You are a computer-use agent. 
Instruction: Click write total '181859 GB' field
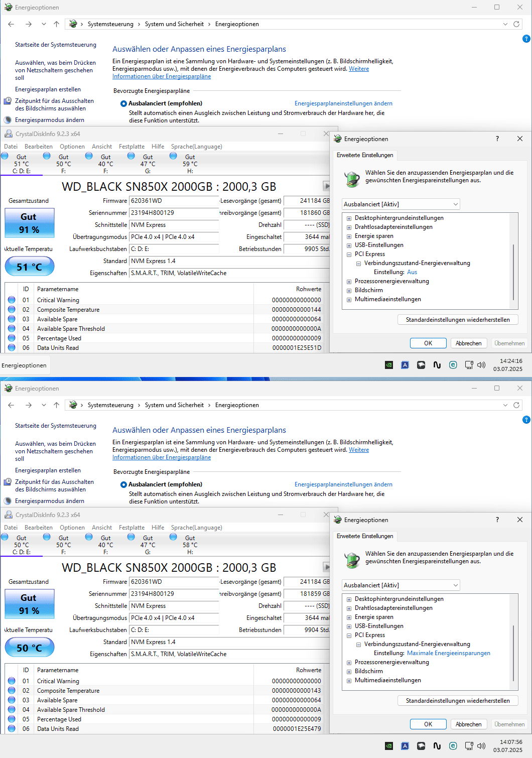point(307,594)
